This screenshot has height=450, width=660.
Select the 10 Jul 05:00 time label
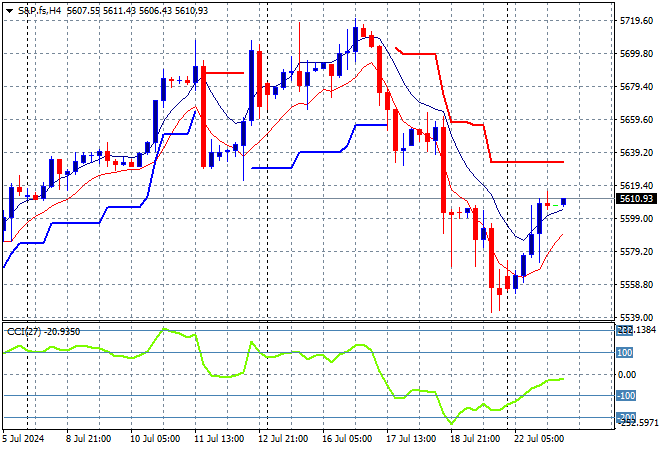click(x=155, y=439)
